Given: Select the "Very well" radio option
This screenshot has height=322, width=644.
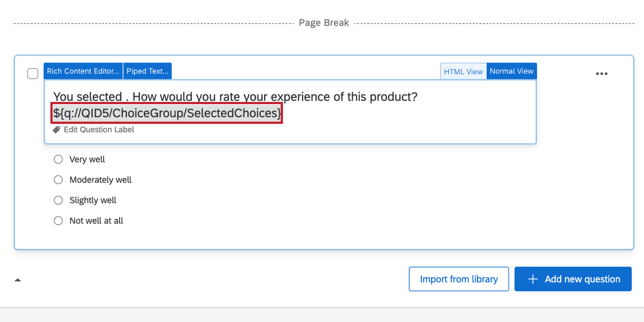Looking at the screenshot, I should coord(58,159).
